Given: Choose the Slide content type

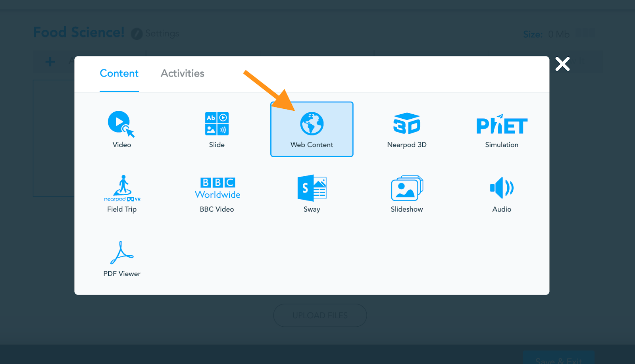Looking at the screenshot, I should [217, 129].
